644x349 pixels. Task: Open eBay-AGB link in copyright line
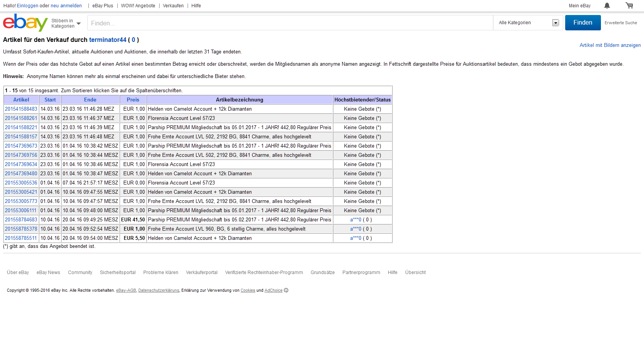pyautogui.click(x=126, y=291)
